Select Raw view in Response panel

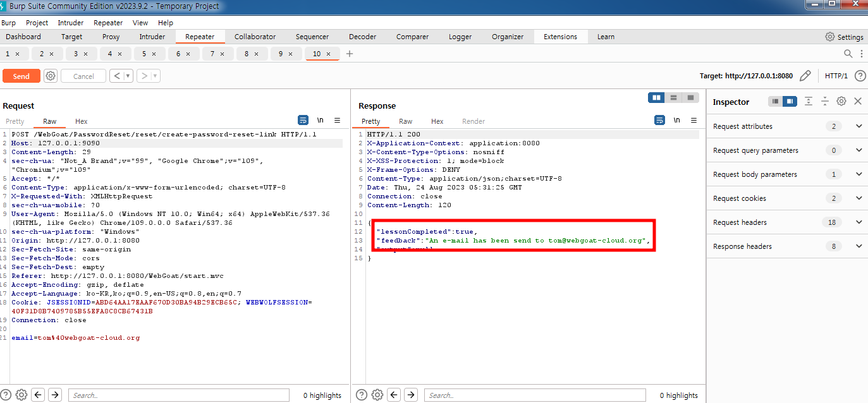[x=406, y=121]
